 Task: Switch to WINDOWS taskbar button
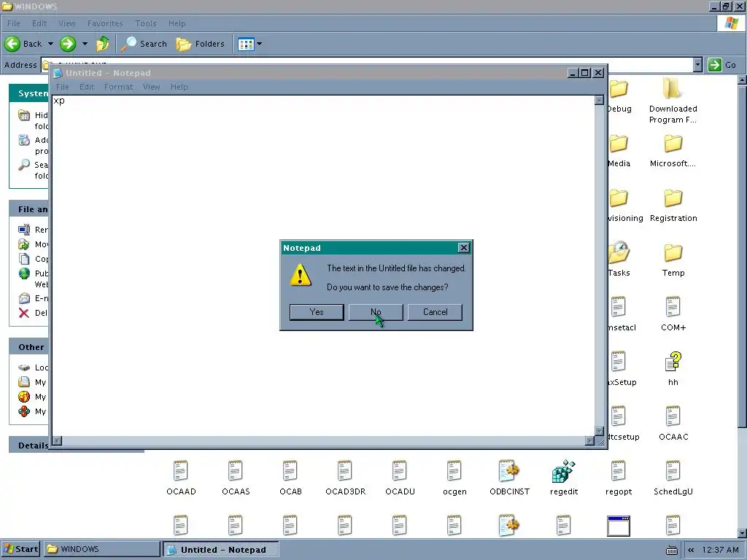pyautogui.click(x=102, y=549)
